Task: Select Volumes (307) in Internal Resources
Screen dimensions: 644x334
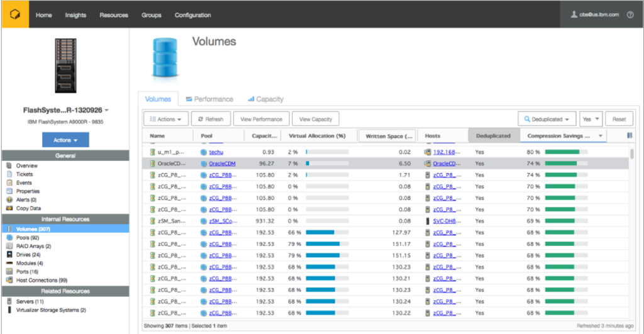Action: [65, 229]
